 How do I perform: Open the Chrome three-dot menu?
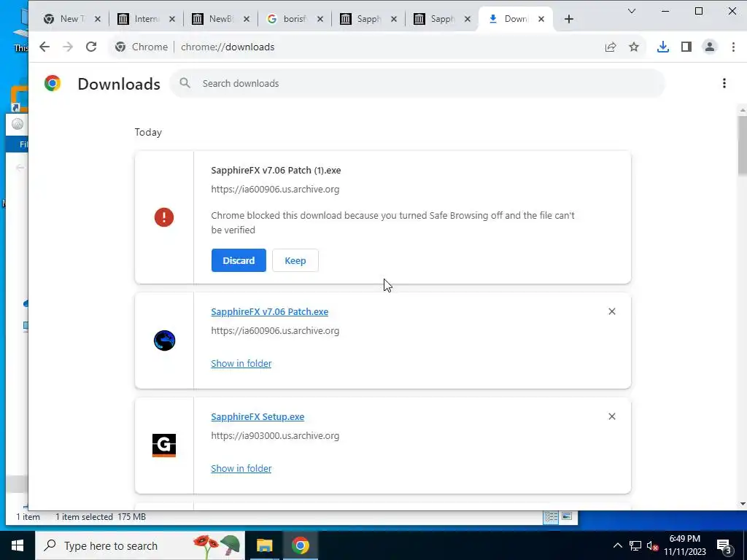click(x=733, y=47)
